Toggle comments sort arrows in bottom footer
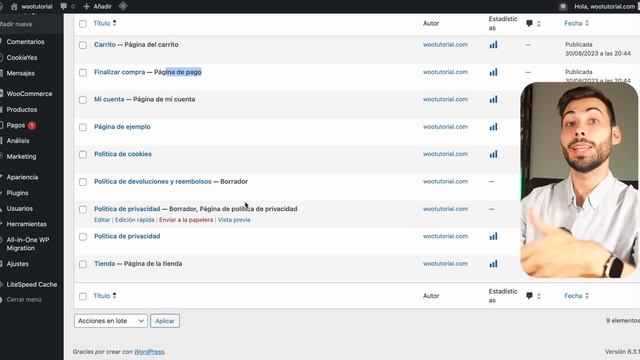Image resolution: width=640 pixels, height=360 pixels. coord(539,296)
